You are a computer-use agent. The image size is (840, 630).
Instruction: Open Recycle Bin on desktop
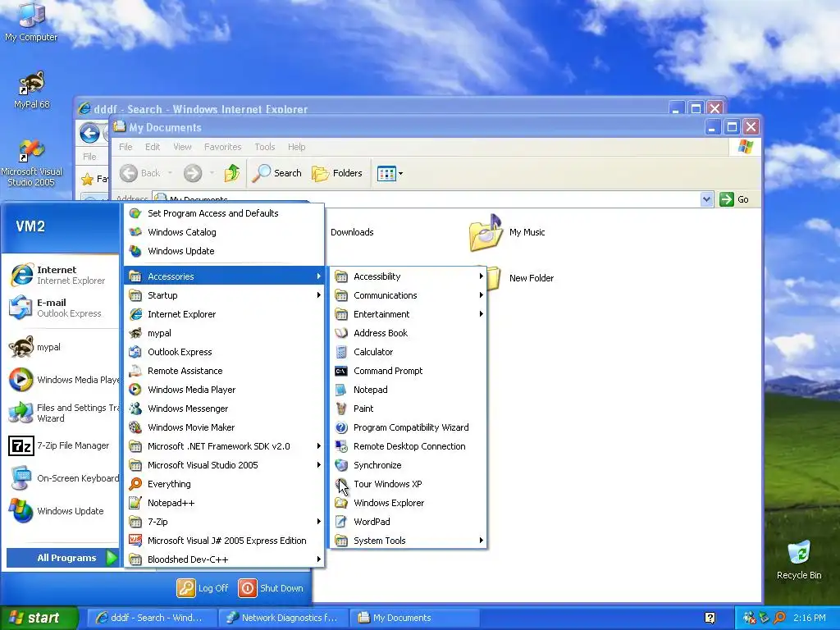tap(799, 559)
